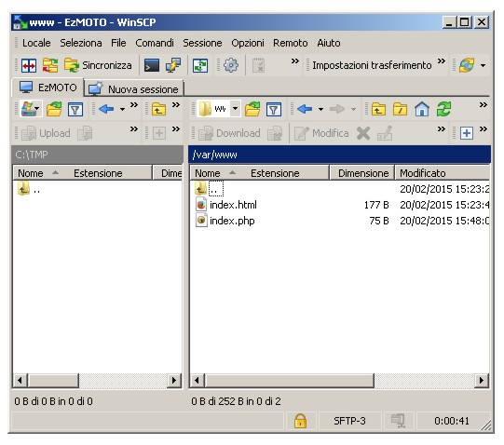Click local horizontal scrollbar right arrow
The height and width of the screenshot is (445, 504).
click(x=174, y=381)
